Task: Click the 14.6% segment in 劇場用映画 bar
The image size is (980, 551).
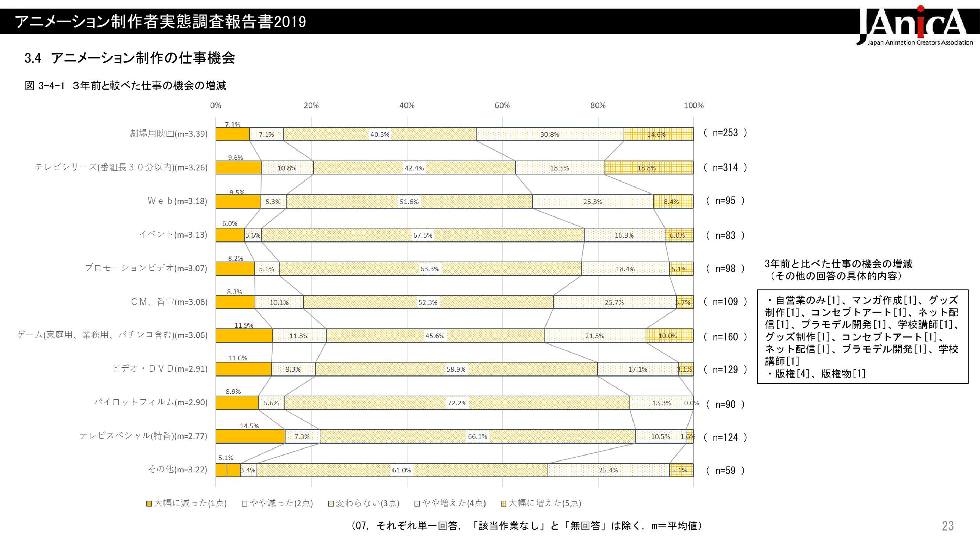Action: pyautogui.click(x=658, y=134)
